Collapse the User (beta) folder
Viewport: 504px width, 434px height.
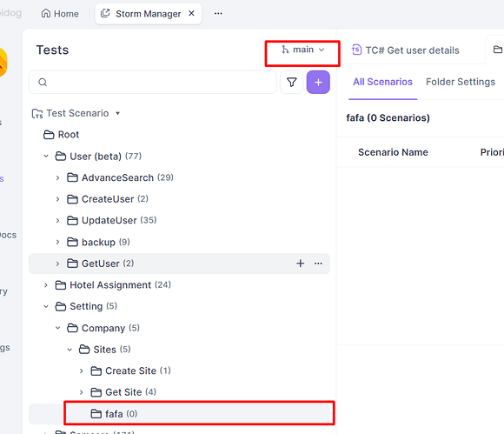pos(46,157)
